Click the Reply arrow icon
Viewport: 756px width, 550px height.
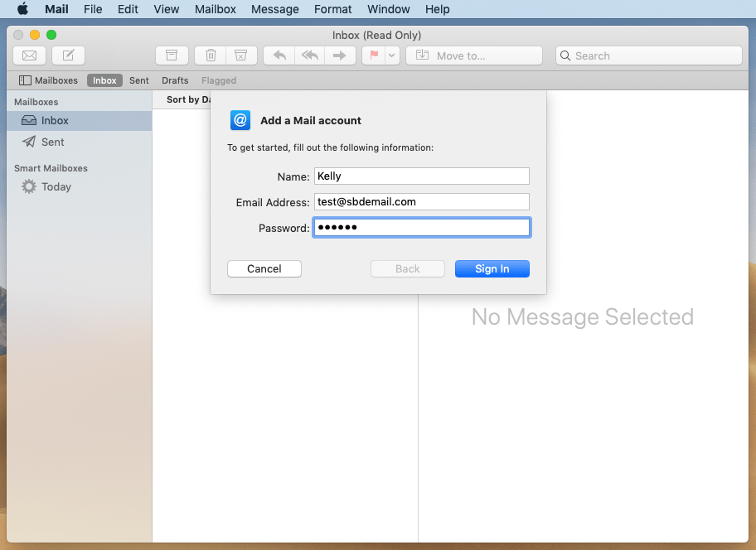(279, 55)
